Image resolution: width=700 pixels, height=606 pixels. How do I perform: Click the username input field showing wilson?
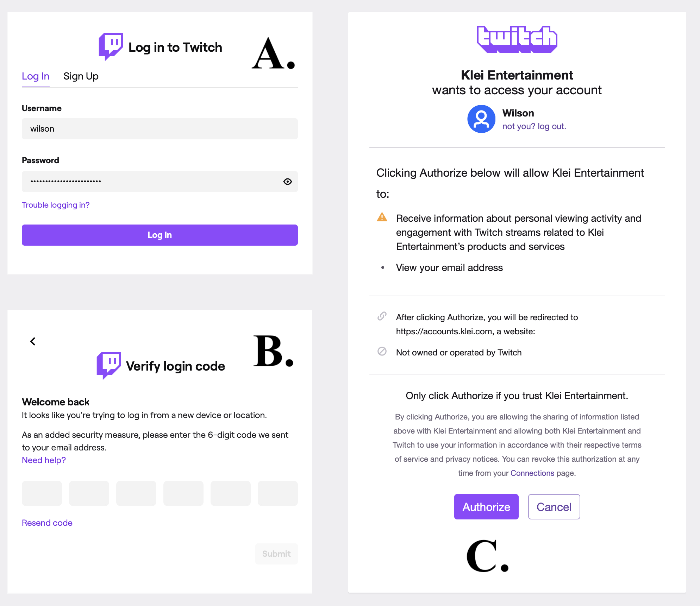(159, 128)
